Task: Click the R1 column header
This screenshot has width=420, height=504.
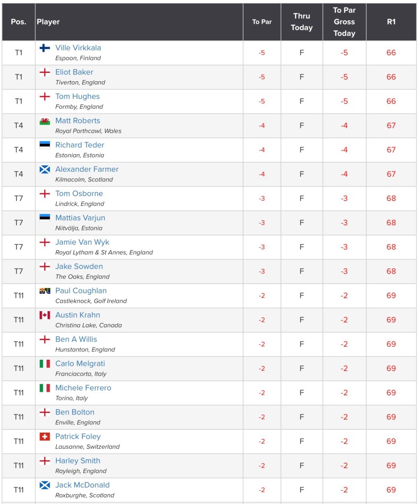Action: pyautogui.click(x=391, y=22)
